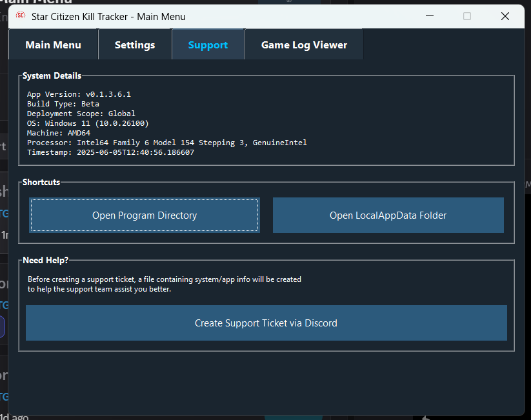The width and height of the screenshot is (531, 420).
Task: Click the Build Type Beta line
Action: pyautogui.click(x=63, y=103)
